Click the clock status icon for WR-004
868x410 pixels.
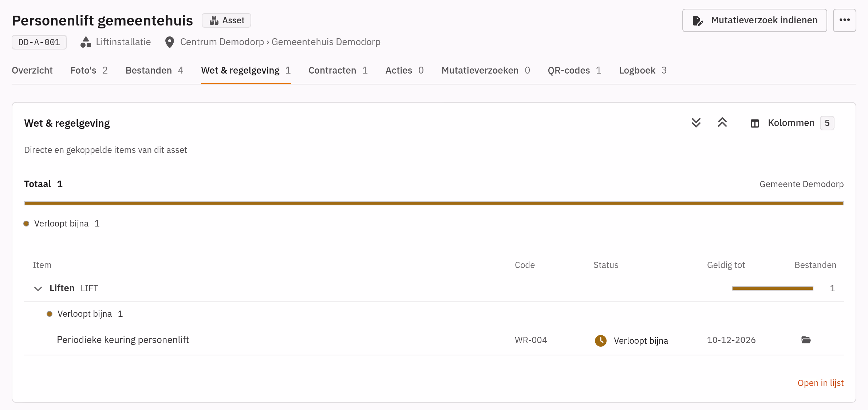(600, 340)
